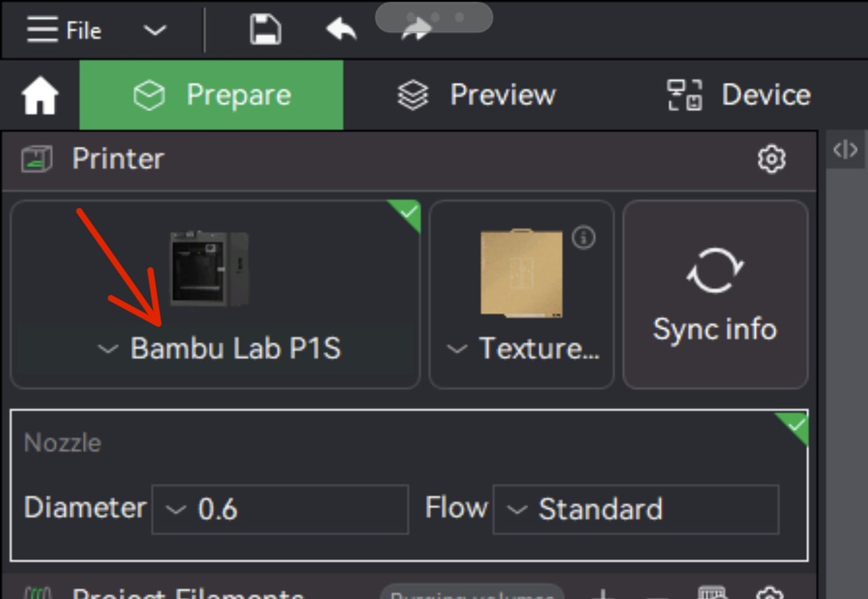Open the nozzle Diameter 0.6 dropdown

pos(279,509)
